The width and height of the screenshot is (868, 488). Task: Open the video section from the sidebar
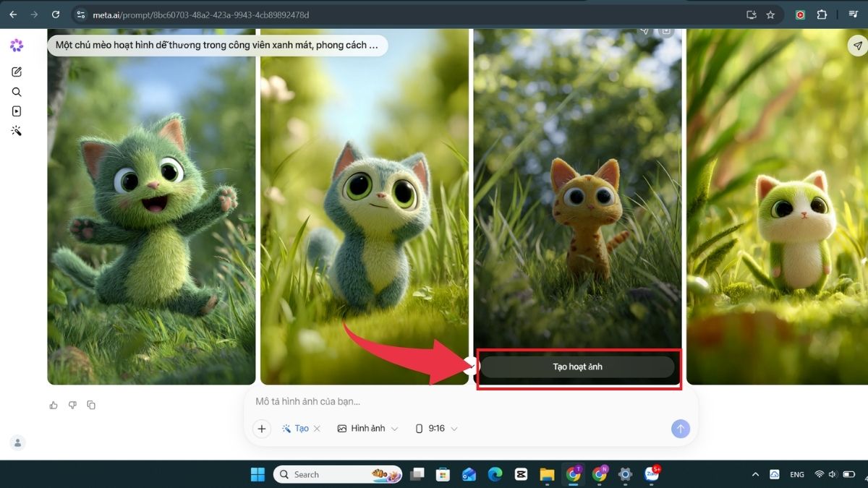[x=17, y=111]
